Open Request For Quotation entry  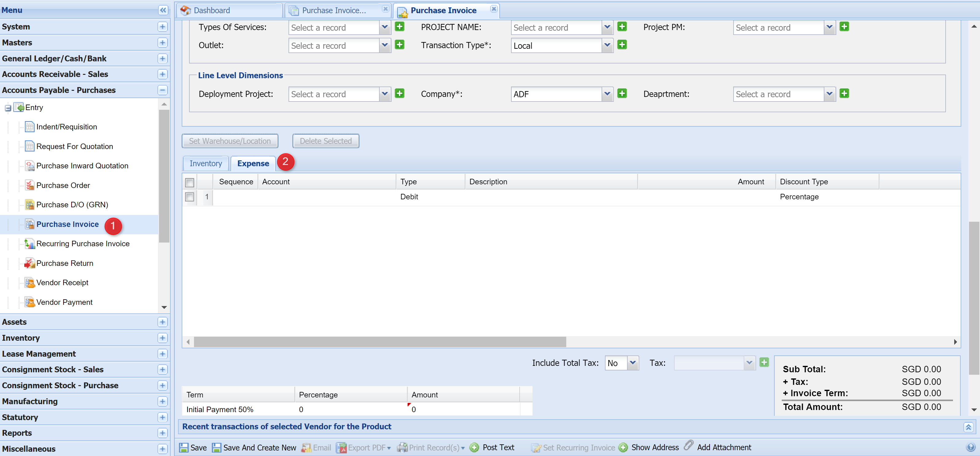75,147
